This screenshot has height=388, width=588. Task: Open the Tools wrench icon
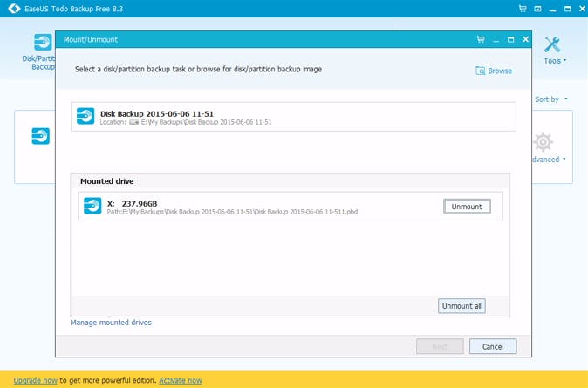[x=552, y=44]
